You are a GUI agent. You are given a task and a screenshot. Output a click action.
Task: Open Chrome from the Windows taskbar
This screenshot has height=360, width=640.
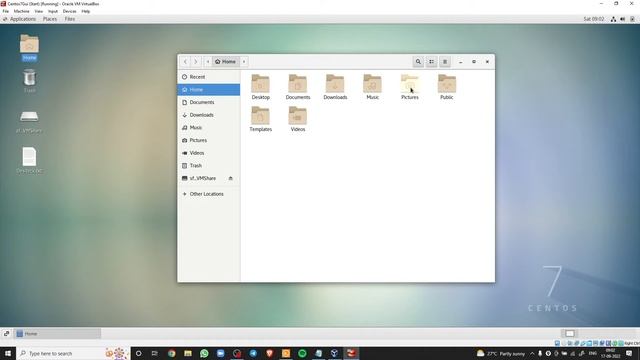(x=171, y=353)
